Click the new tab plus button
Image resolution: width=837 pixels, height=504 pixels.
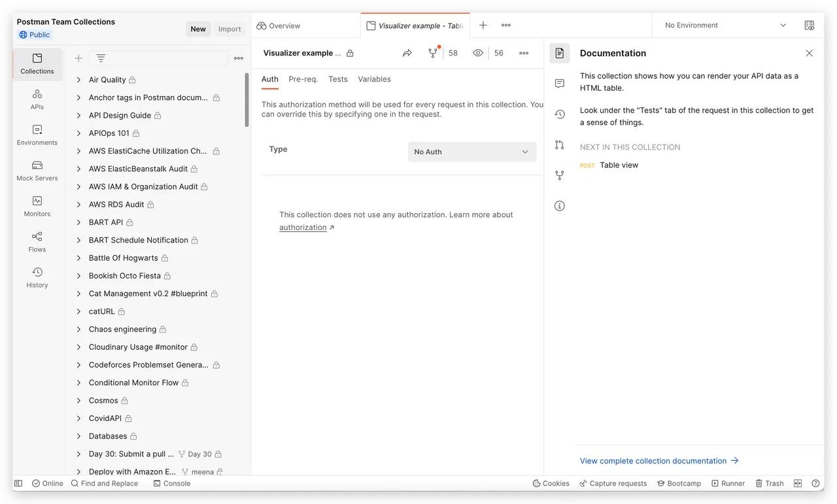[x=483, y=25]
